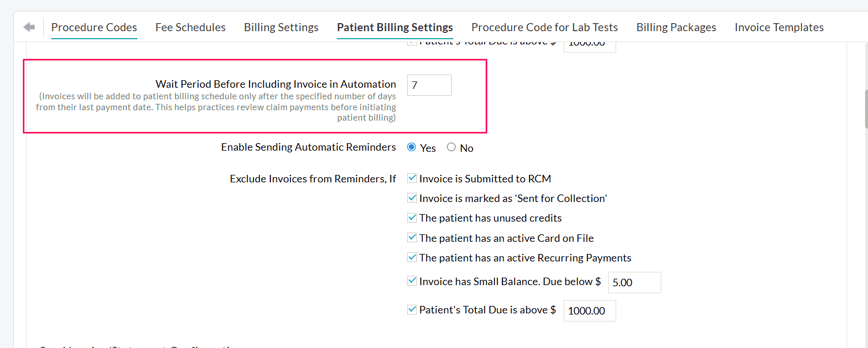Open the Billing Settings tab
Viewport: 868px width, 348px height.
pyautogui.click(x=281, y=27)
